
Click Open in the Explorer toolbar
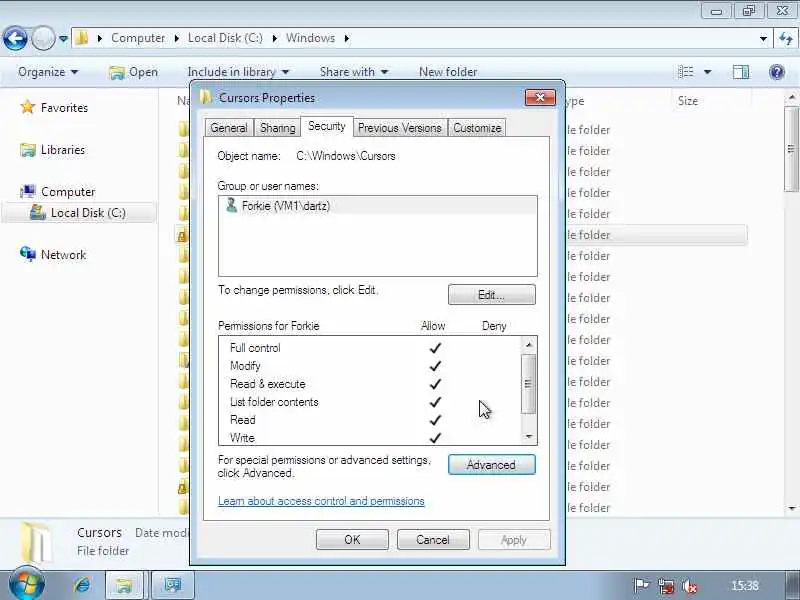pyautogui.click(x=134, y=72)
